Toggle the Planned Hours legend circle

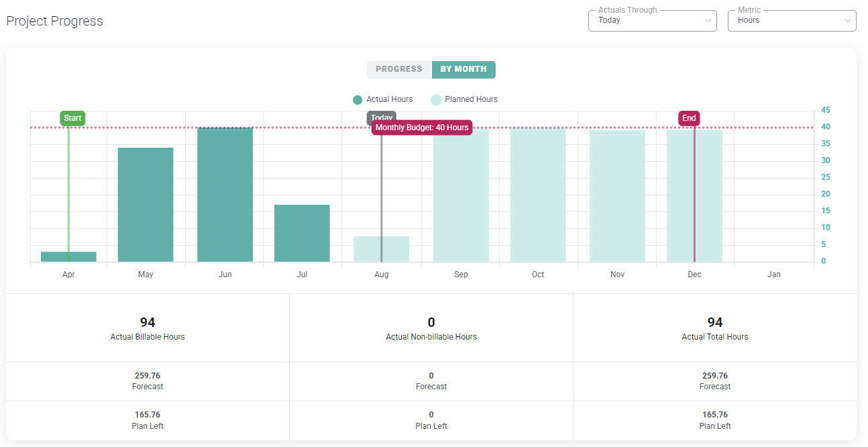[x=436, y=100]
